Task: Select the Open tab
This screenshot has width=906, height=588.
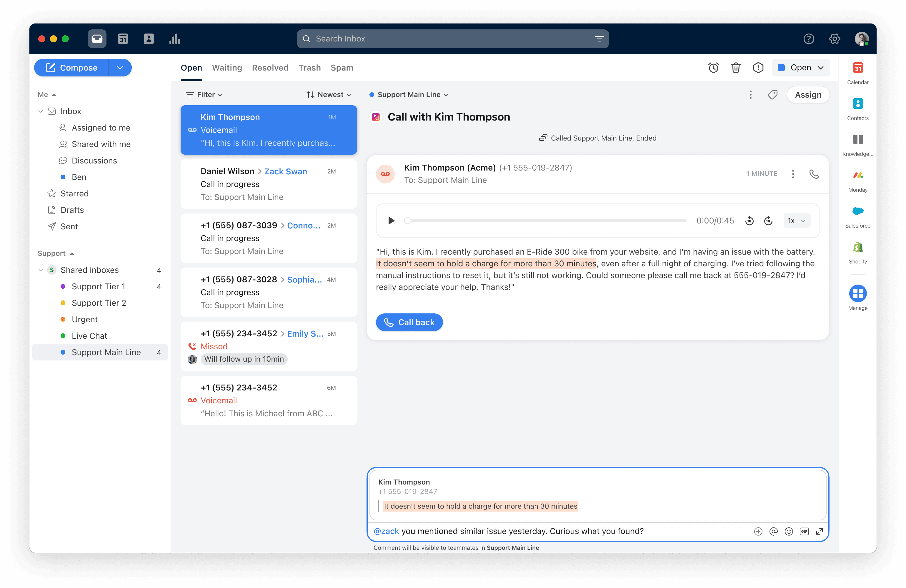Action: 191,68
